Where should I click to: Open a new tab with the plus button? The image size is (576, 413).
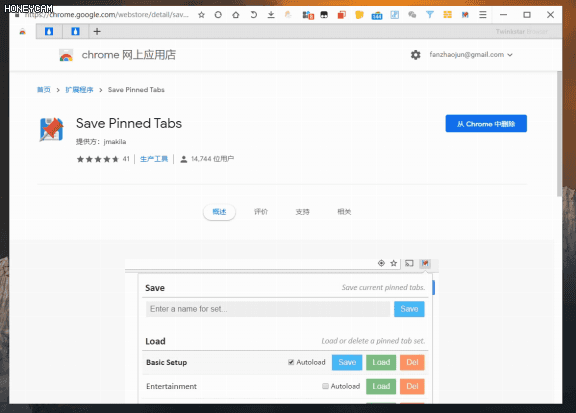(97, 32)
